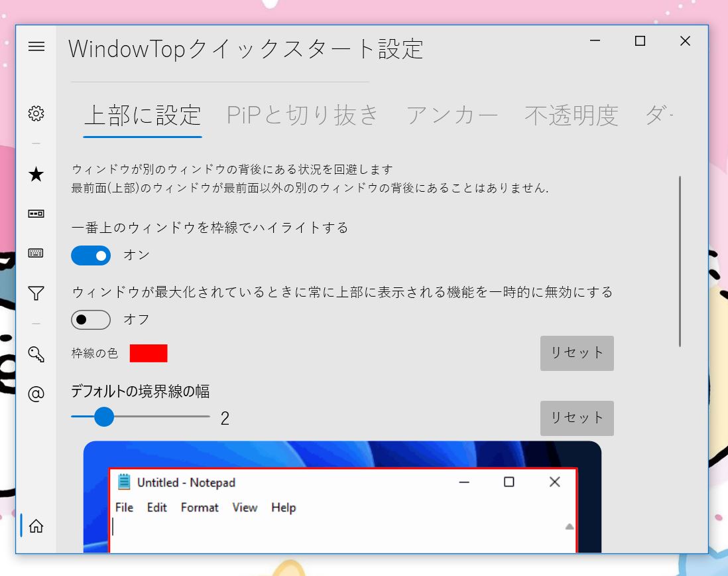Open the gear settings page in sidebar
The width and height of the screenshot is (728, 576).
pyautogui.click(x=36, y=113)
